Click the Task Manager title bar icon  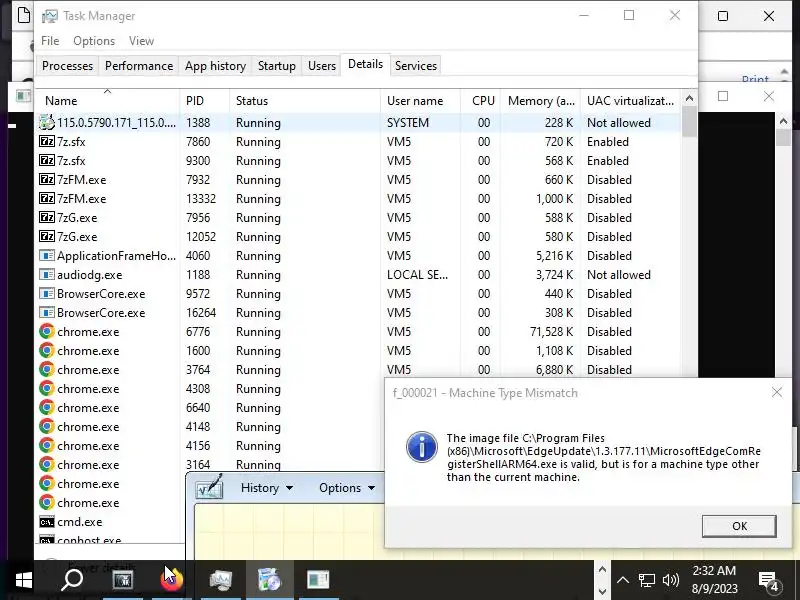click(49, 16)
